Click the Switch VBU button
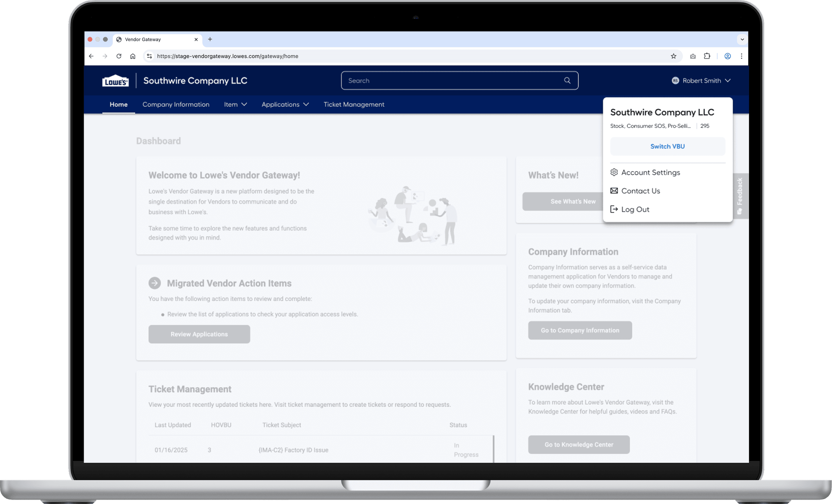This screenshot has height=504, width=832. pos(667,146)
